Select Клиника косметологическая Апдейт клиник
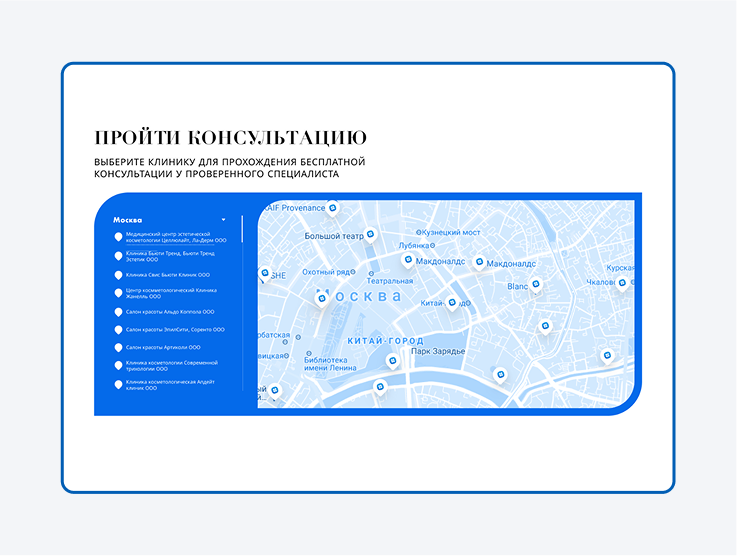Image resolution: width=737 pixels, height=556 pixels. click(169, 384)
